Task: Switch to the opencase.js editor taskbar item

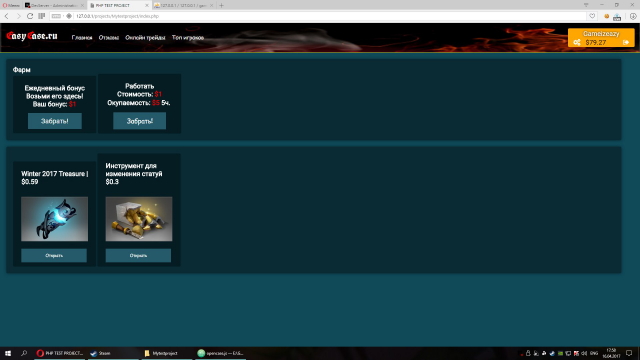Action: [220, 353]
